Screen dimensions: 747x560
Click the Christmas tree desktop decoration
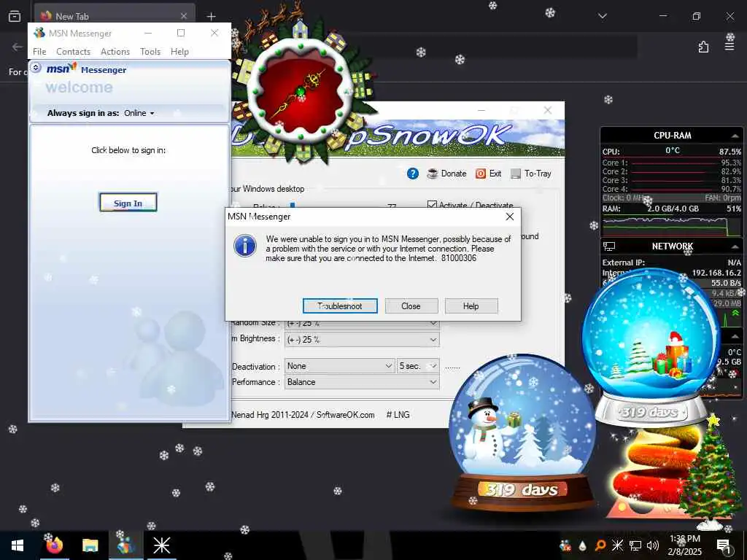click(x=709, y=472)
